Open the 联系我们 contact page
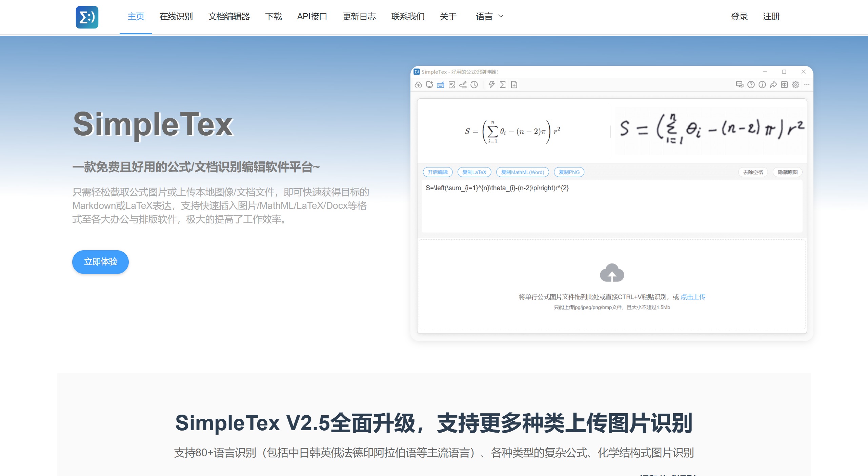 (408, 17)
